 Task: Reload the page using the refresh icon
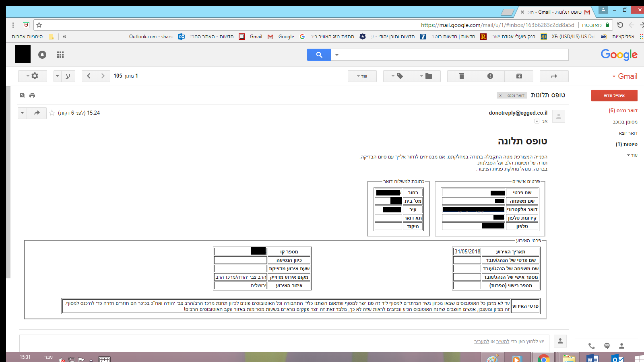tap(620, 25)
